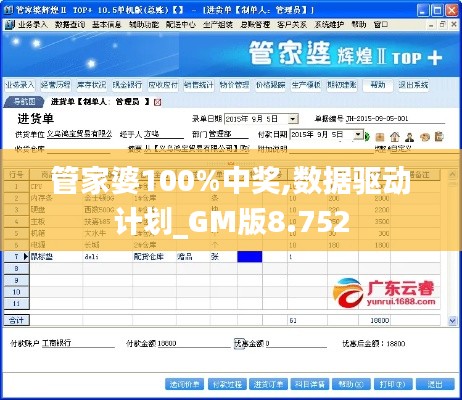Open the 客户关系 menu
The height and width of the screenshot is (400, 462).
coord(292,24)
